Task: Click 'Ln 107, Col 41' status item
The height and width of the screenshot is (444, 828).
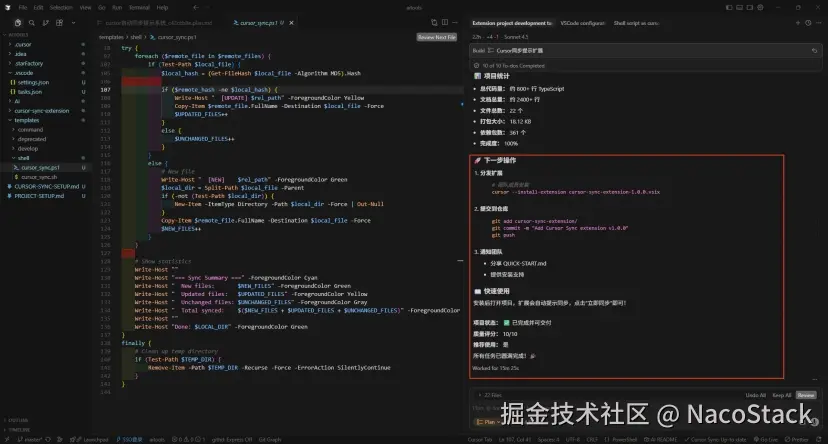Action: point(514,439)
